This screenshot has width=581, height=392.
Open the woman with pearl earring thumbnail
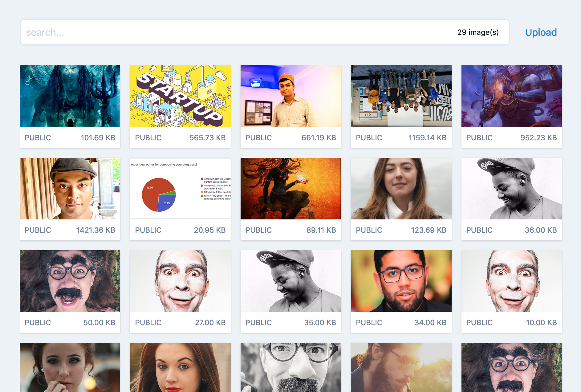pyautogui.click(x=70, y=367)
